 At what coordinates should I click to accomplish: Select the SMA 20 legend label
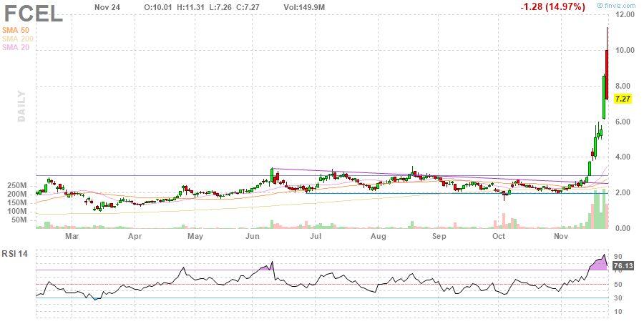(16, 47)
